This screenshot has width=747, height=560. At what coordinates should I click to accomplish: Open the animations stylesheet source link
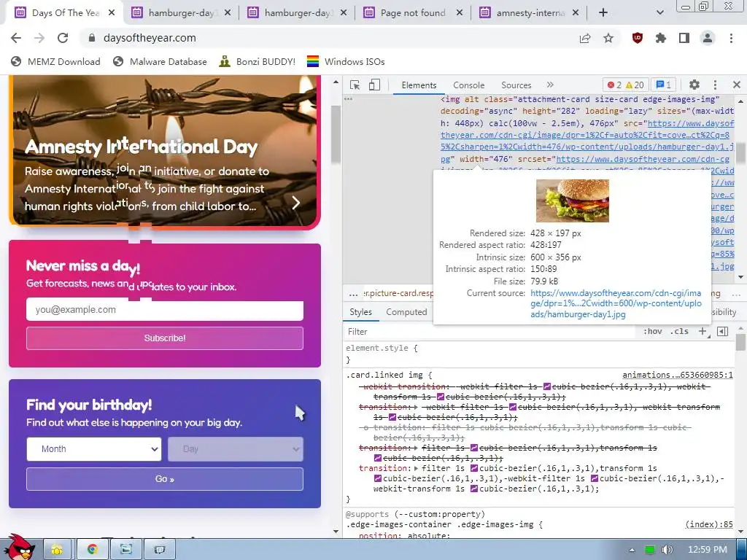coord(678,376)
